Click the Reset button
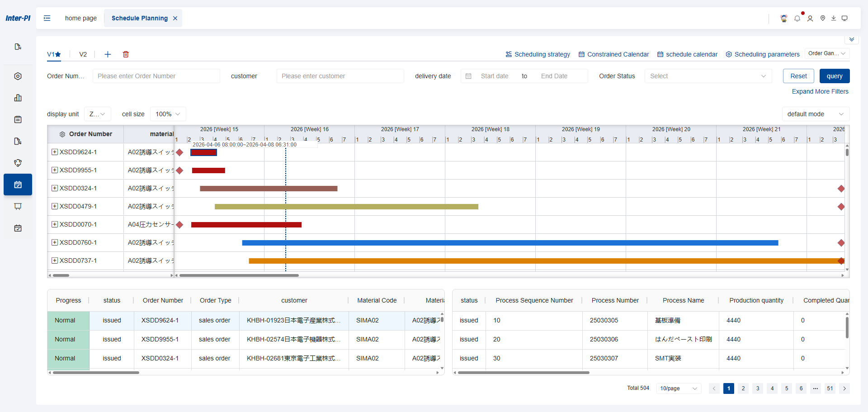Screen dimensions: 868x412 coord(798,76)
